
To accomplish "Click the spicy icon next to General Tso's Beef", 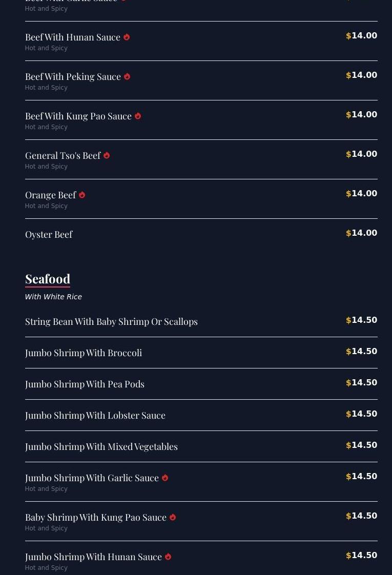I will tap(107, 156).
